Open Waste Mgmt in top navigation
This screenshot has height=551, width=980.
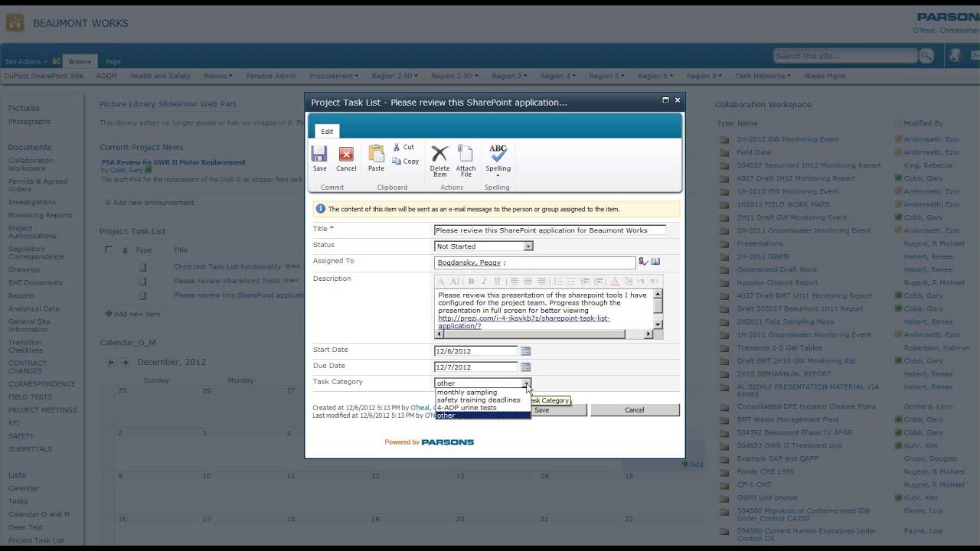click(x=825, y=76)
